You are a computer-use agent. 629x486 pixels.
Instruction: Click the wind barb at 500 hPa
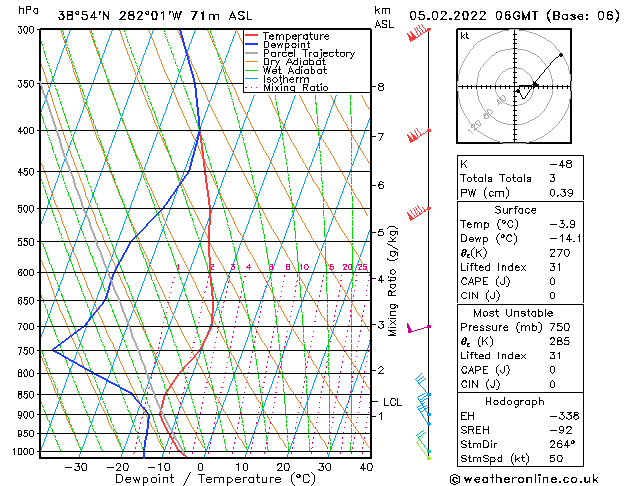[x=419, y=213]
